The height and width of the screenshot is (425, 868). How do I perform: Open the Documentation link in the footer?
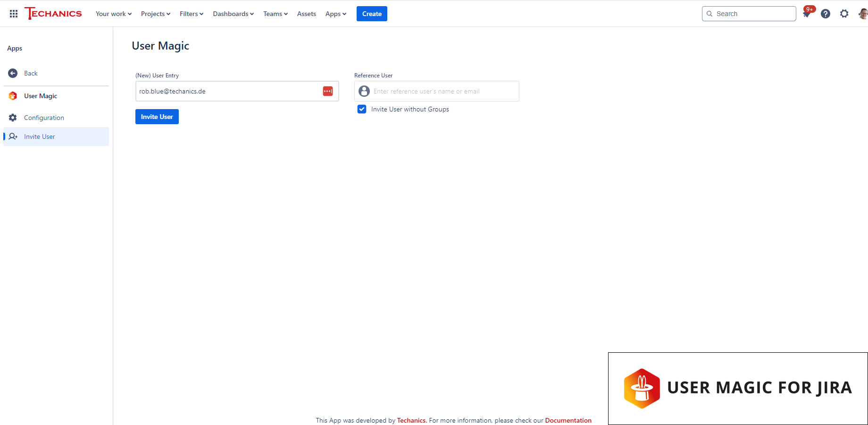tap(568, 420)
